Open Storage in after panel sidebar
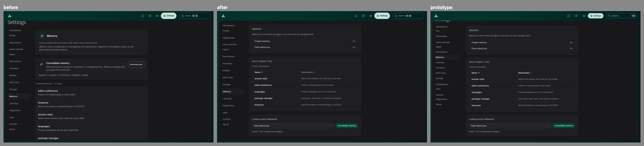Image resolution: width=644 pixels, height=146 pixels. [x=233, y=85]
